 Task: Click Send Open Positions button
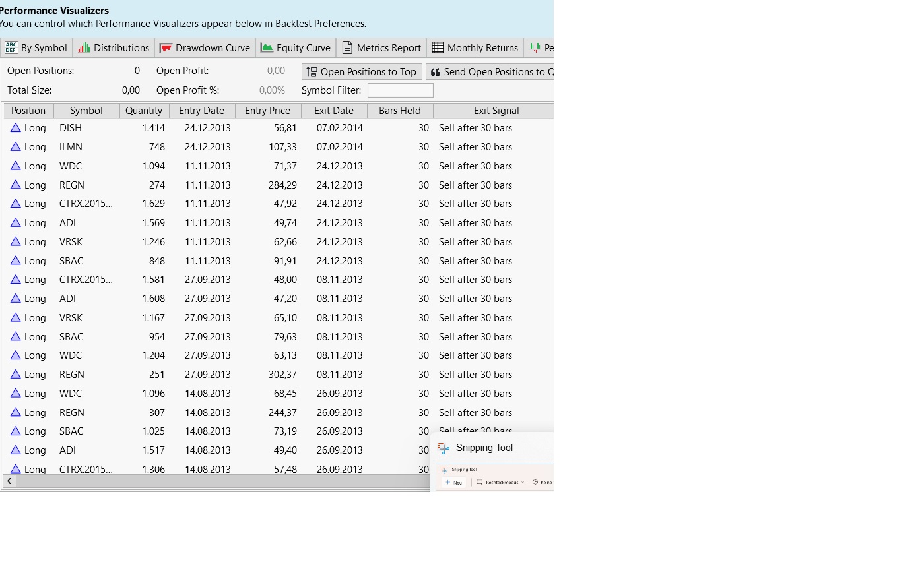(490, 72)
